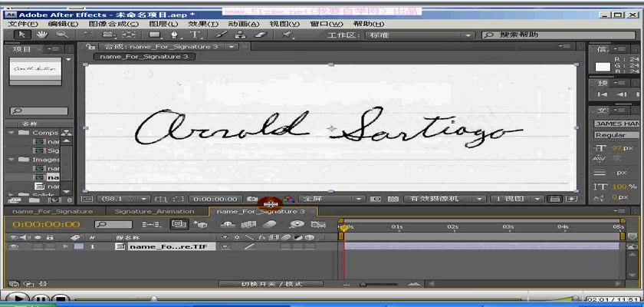
Task: Click the show channel RGB icon
Action: pos(289,199)
